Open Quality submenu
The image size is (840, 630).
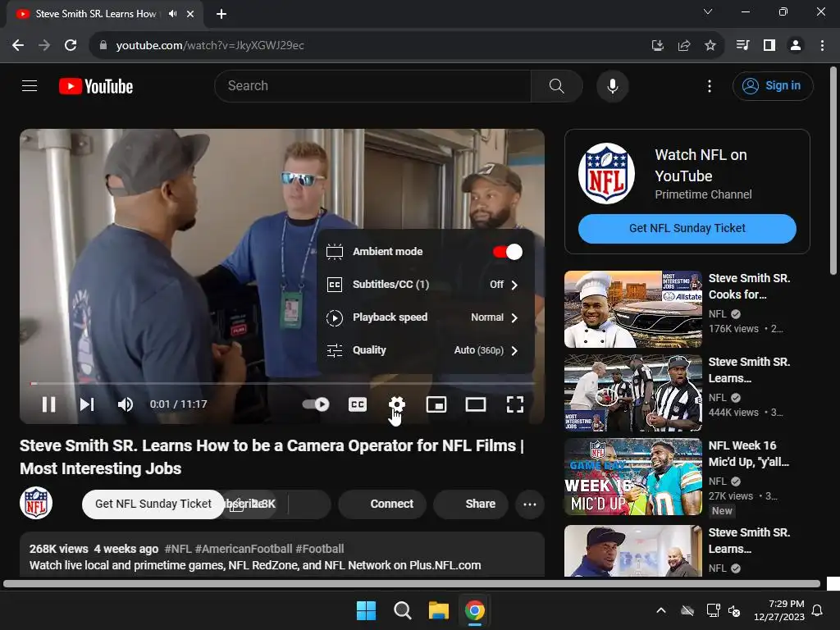[426, 349]
